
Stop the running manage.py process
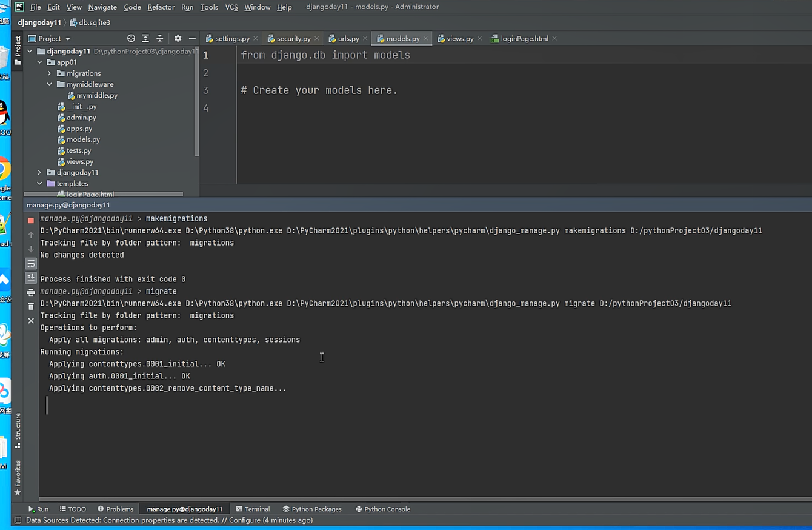pos(31,221)
